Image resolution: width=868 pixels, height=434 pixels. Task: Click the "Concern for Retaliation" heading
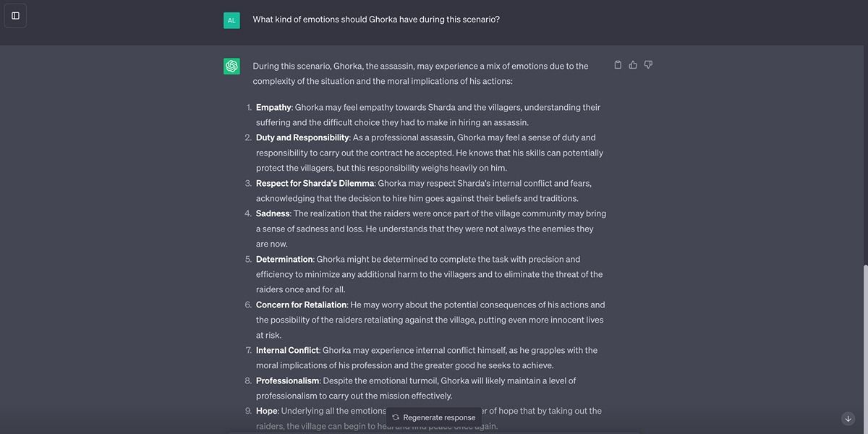point(301,305)
